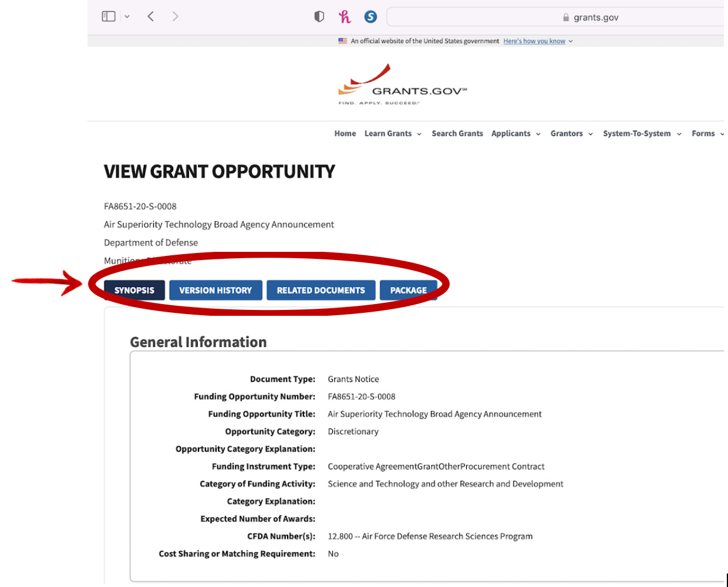Click the View Grant Opportunity heading
Image resolution: width=728 pixels, height=587 pixels.
[220, 171]
